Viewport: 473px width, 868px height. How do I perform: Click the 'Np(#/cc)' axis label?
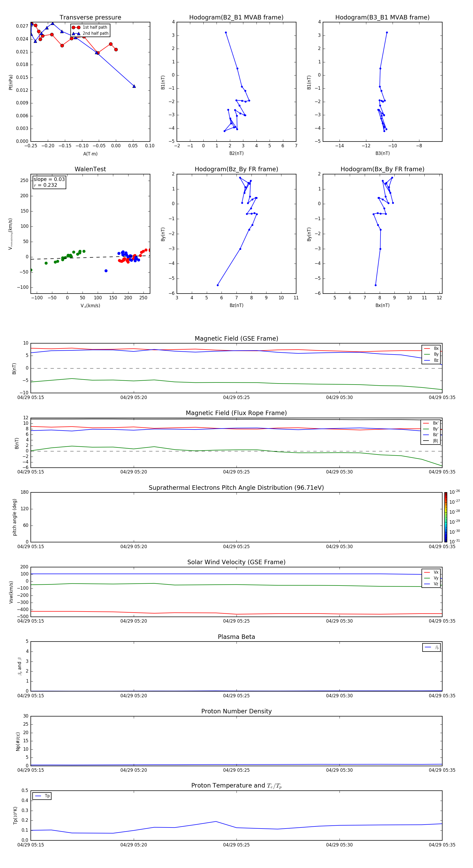pyautogui.click(x=18, y=741)
